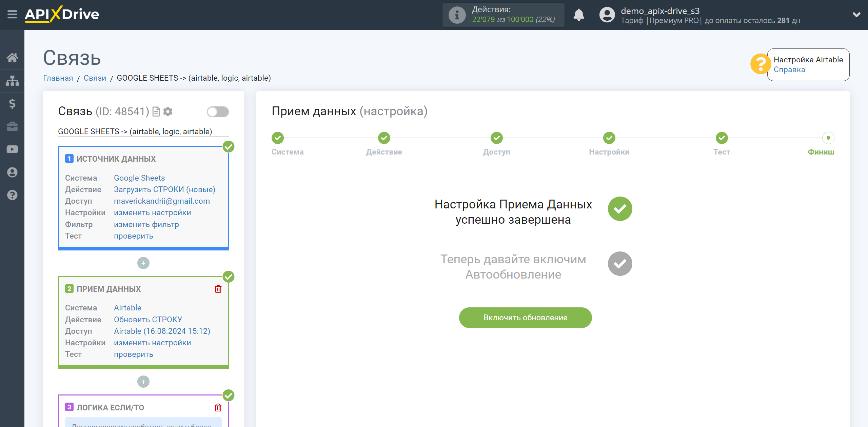Image resolution: width=868 pixels, height=427 pixels.
Task: Click изменить настройки in Прием данных
Action: [x=152, y=343]
